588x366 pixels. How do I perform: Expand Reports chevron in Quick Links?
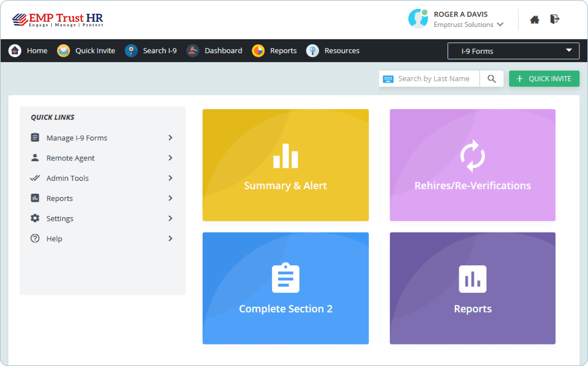click(x=170, y=198)
